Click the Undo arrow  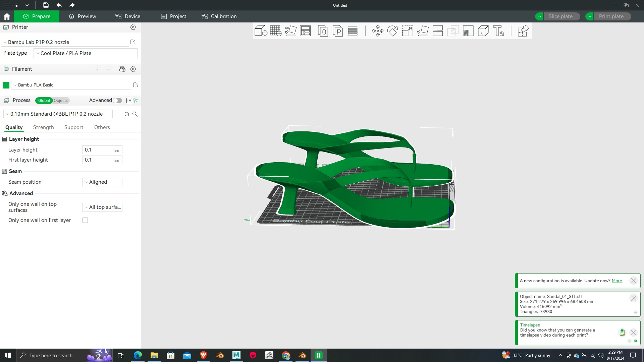coord(59,5)
